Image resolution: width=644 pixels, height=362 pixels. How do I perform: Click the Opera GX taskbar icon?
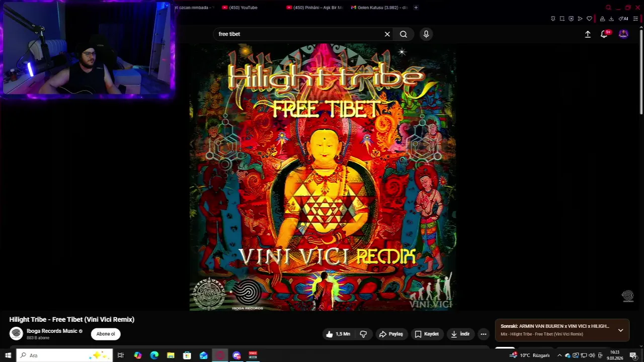click(220, 355)
